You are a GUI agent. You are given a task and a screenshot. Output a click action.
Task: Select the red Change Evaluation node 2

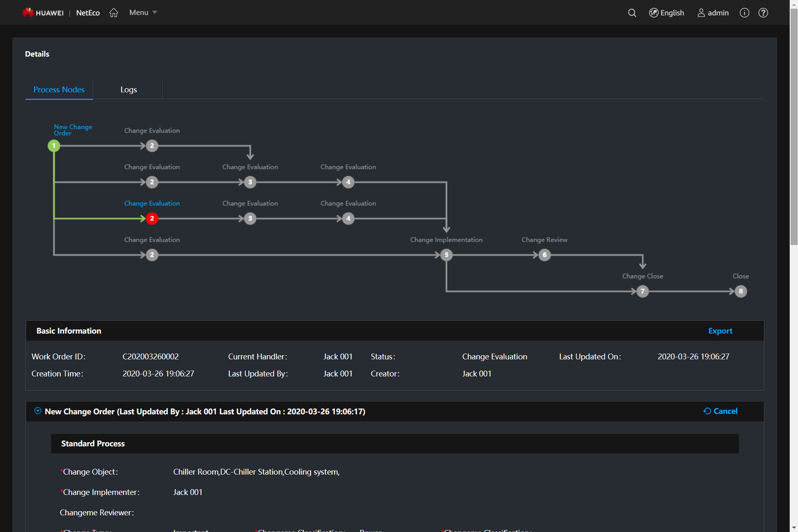click(x=151, y=218)
